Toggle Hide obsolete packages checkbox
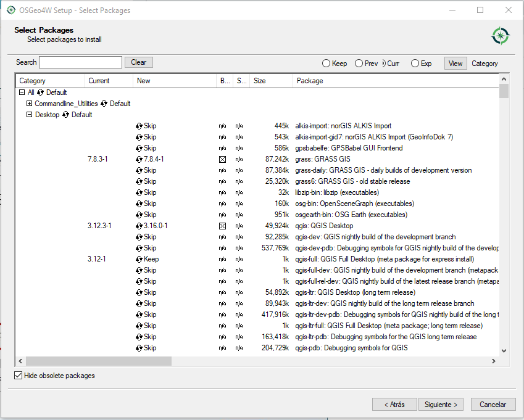 [19, 375]
